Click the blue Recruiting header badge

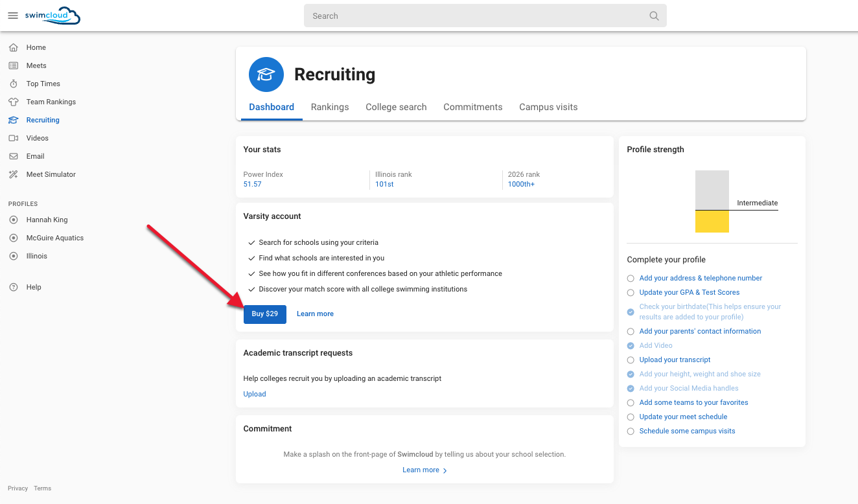pyautogui.click(x=266, y=74)
